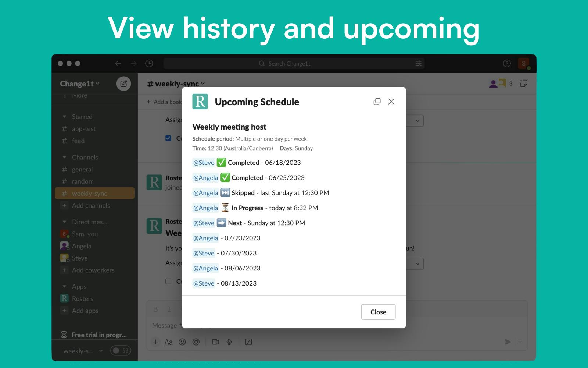
Task: Insert a mention with @ icon
Action: (x=196, y=342)
